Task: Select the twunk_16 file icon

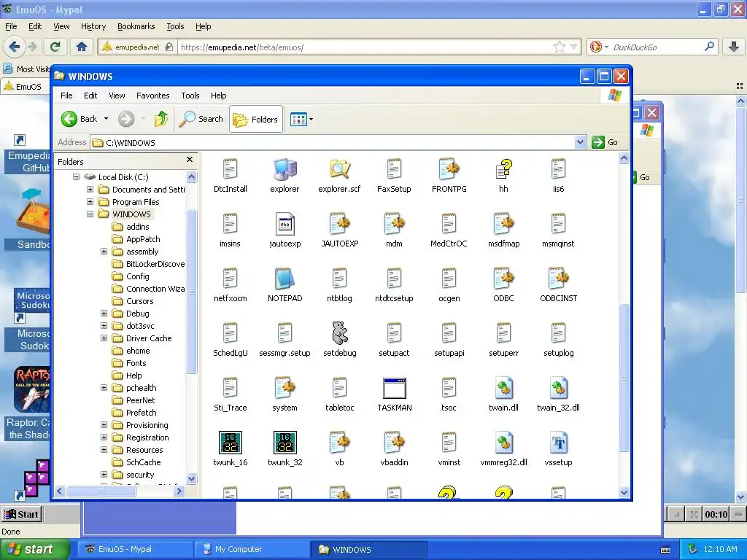Action: pos(230,443)
